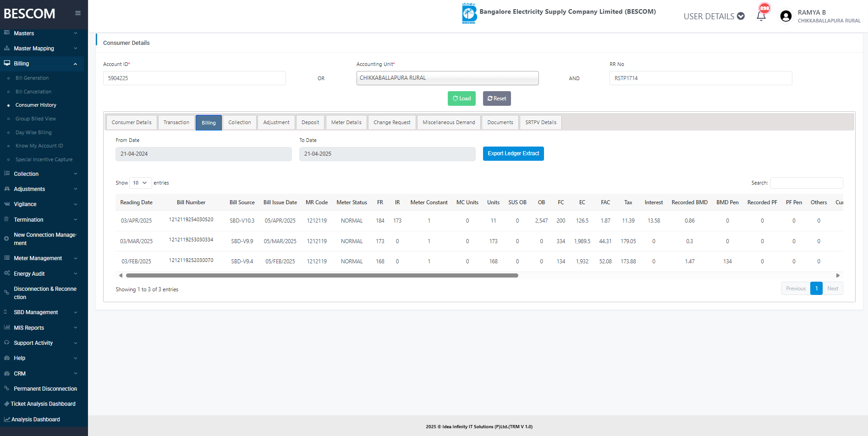Screen dimensions: 868x436
Task: Open Day Wise Billing in the sidebar
Action: point(33,132)
